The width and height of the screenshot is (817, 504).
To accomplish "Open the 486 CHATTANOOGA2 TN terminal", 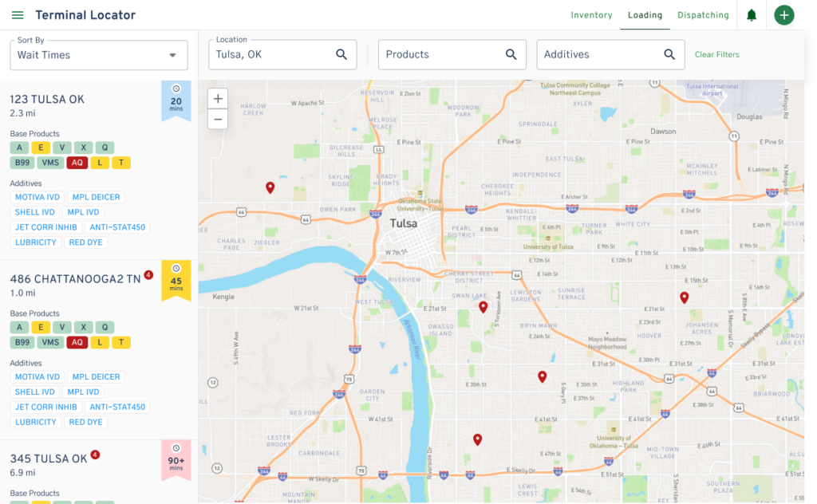I will [75, 279].
